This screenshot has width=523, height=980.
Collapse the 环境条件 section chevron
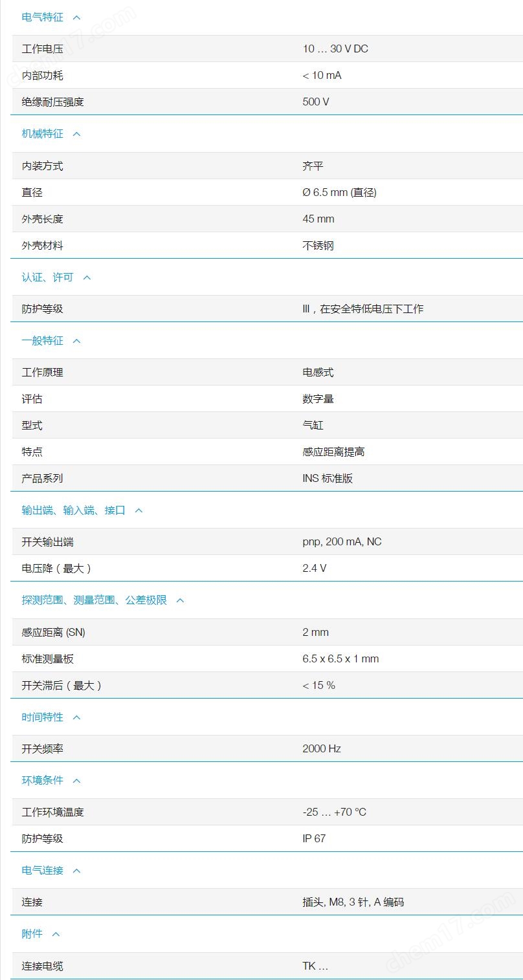pyautogui.click(x=76, y=781)
